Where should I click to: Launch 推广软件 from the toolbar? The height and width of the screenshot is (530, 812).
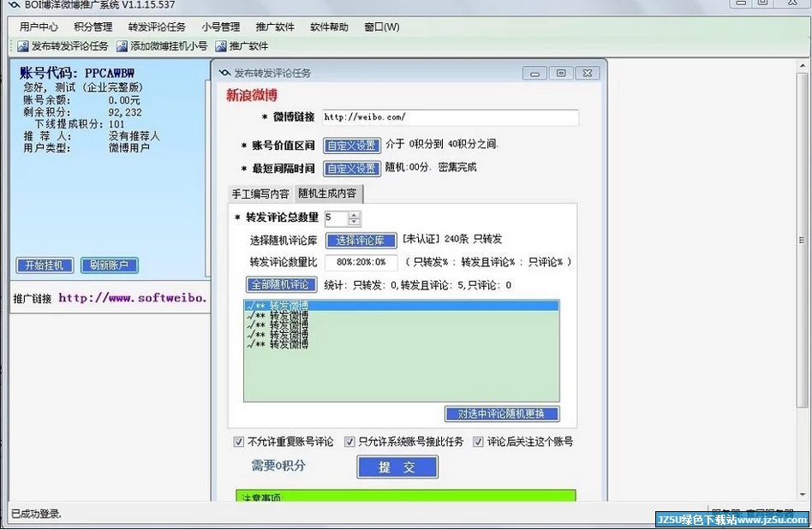click(x=242, y=46)
